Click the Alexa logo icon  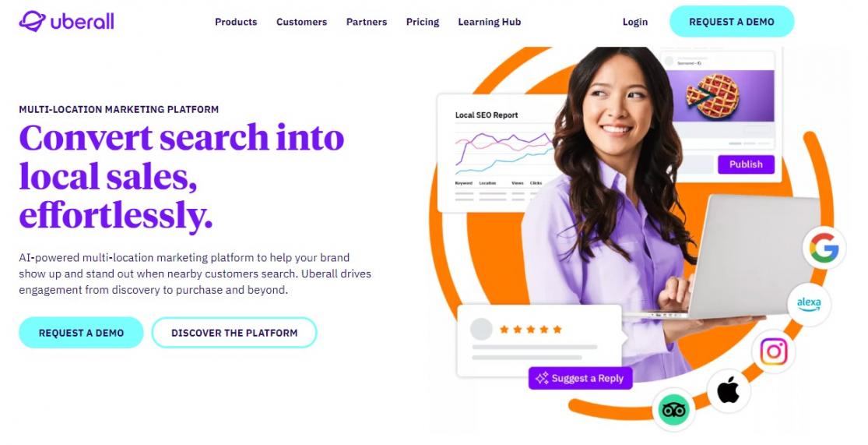pyautogui.click(x=809, y=304)
